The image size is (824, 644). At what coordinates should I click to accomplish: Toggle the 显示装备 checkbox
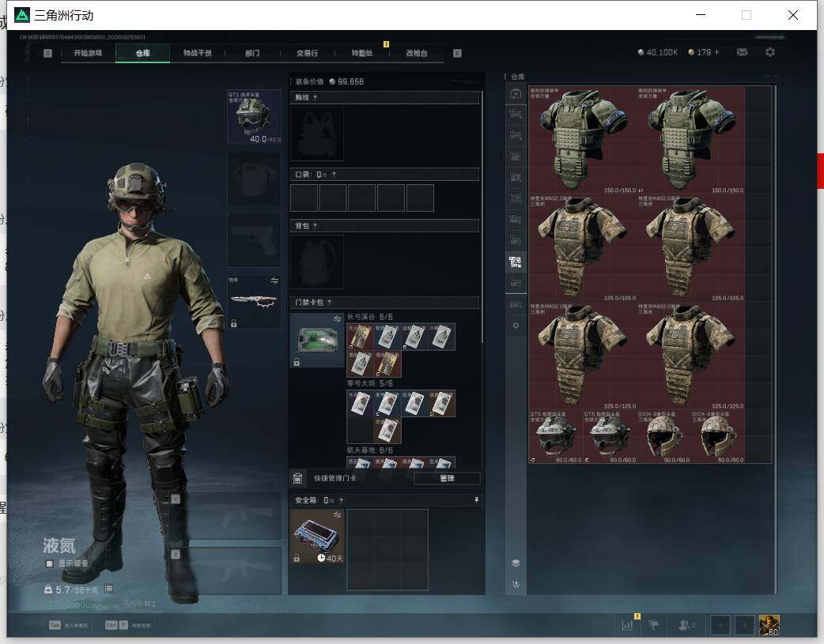click(x=49, y=563)
